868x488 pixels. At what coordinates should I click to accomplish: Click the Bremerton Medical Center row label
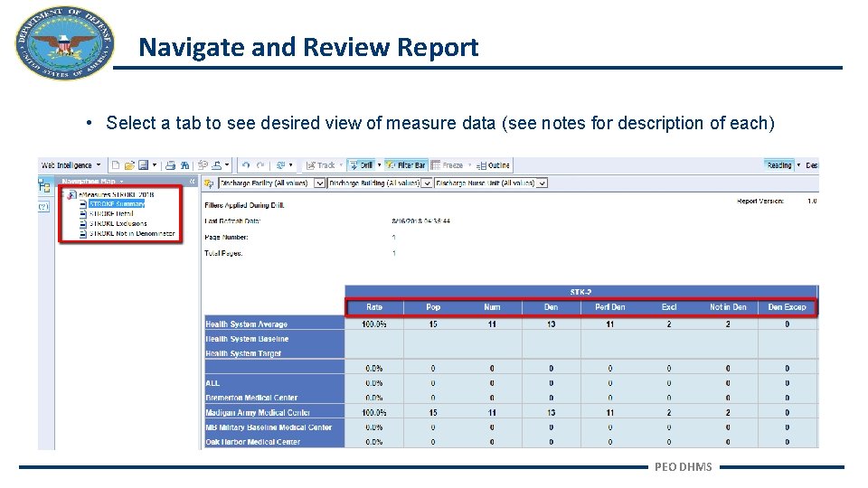(x=275, y=398)
